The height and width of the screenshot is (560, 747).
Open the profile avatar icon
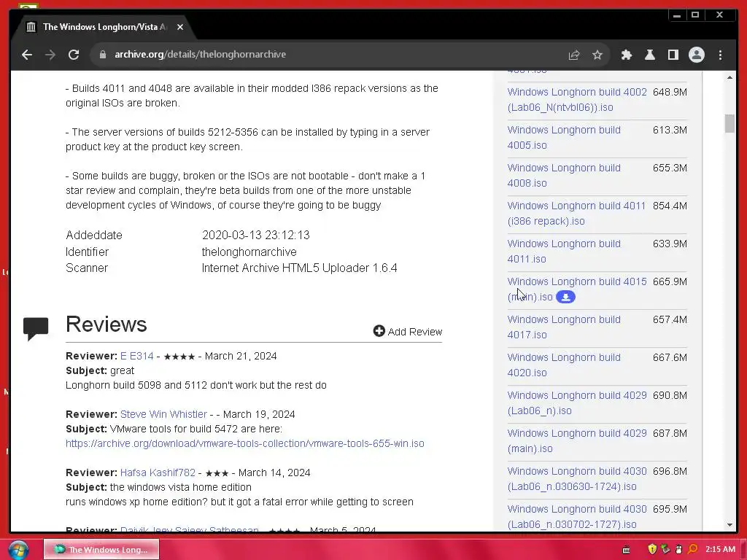click(697, 55)
